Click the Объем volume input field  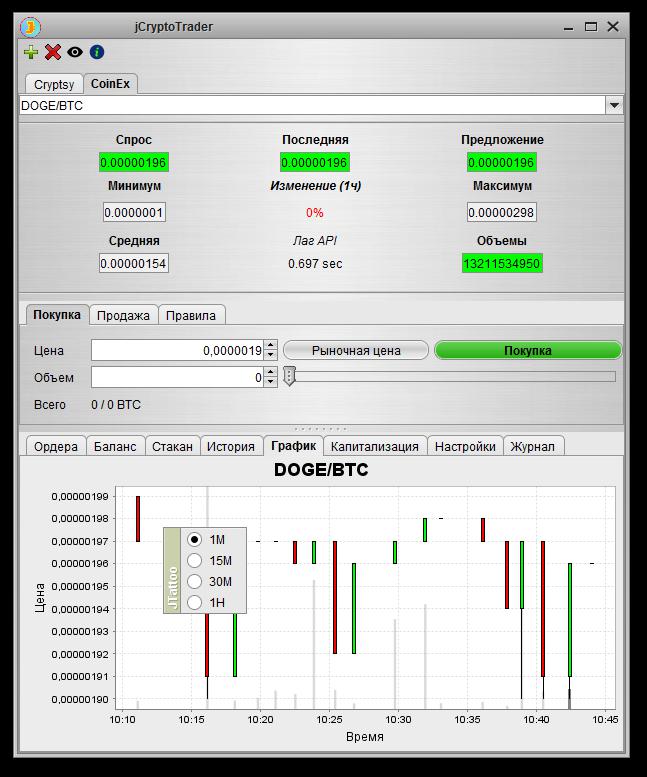click(x=177, y=378)
